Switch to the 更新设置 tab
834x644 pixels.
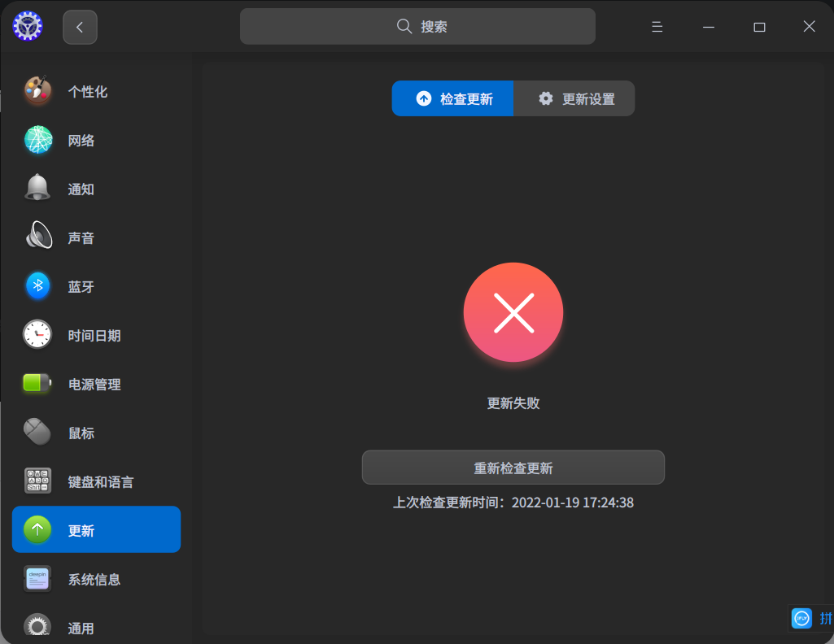[x=574, y=98]
